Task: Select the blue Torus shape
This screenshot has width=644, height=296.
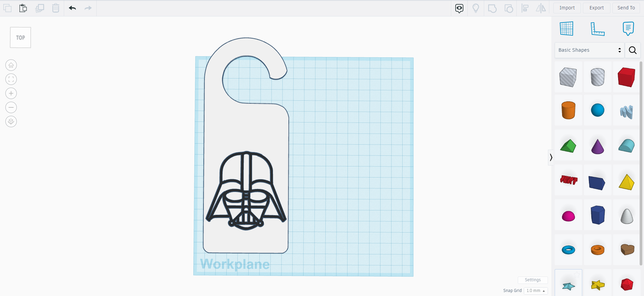Action: (568, 250)
